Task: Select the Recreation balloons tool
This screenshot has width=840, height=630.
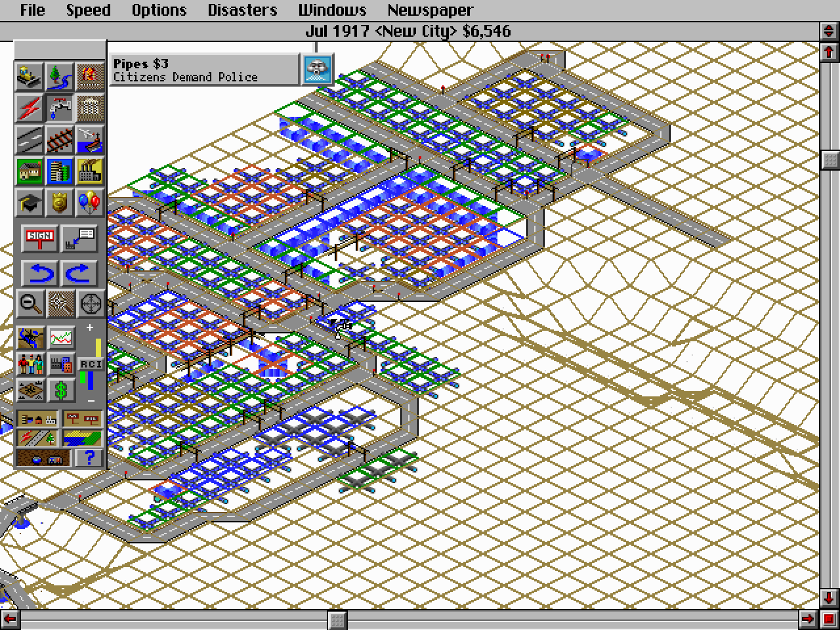Action: [90, 202]
